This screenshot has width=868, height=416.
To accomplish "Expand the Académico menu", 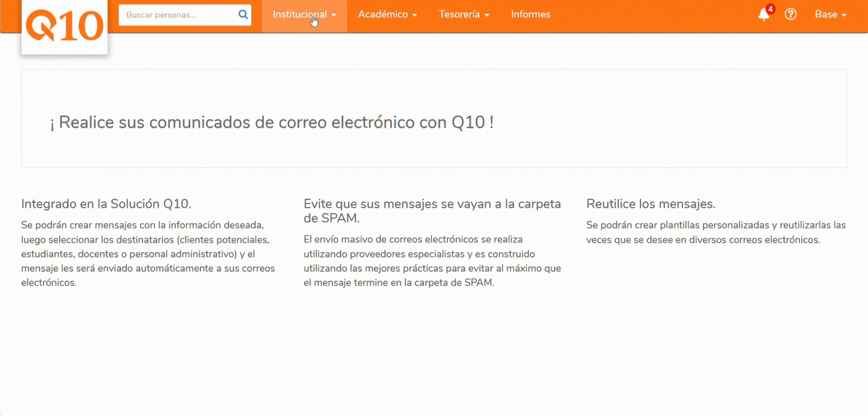I will coord(387,15).
